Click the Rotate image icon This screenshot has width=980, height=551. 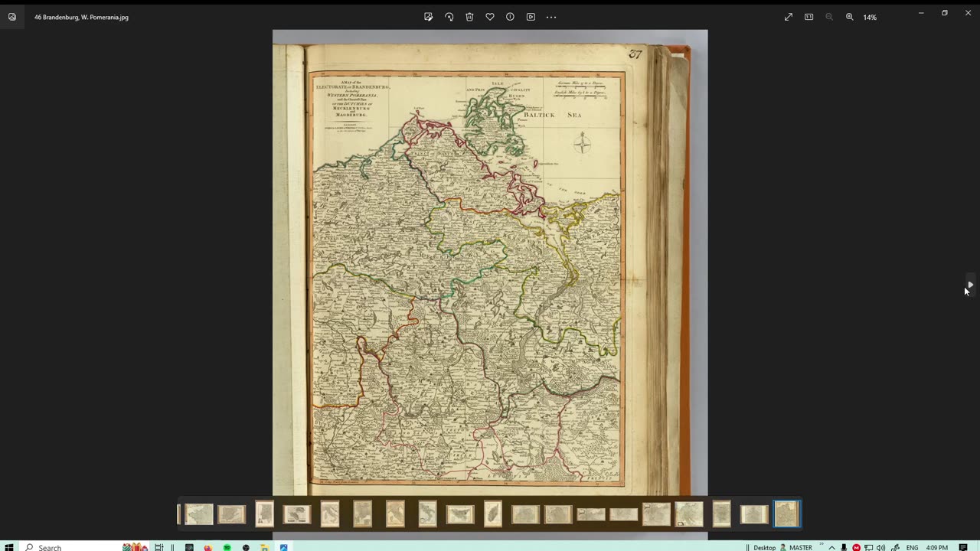tap(449, 17)
